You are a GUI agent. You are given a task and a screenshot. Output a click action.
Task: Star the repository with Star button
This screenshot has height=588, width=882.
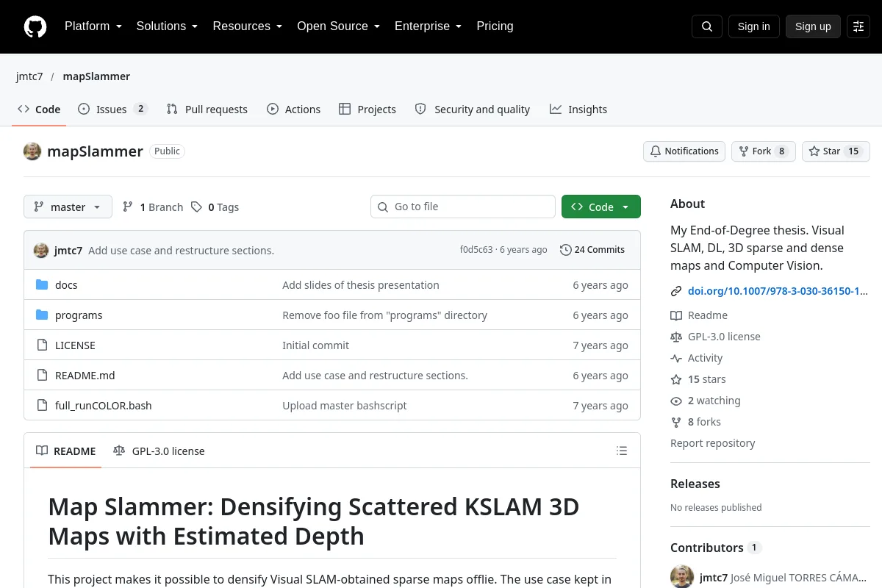(x=836, y=151)
